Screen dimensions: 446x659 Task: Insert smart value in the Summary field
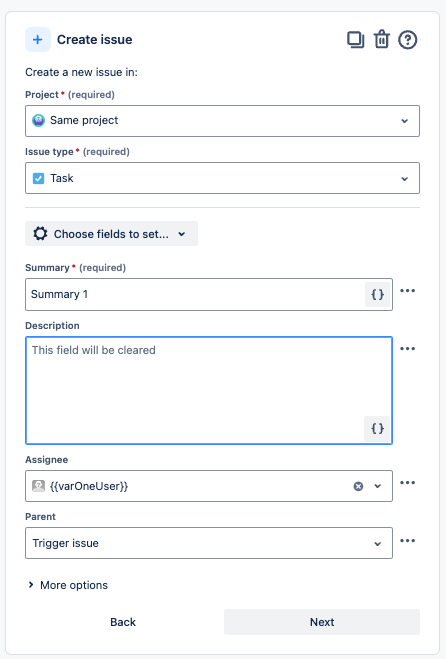click(x=377, y=294)
